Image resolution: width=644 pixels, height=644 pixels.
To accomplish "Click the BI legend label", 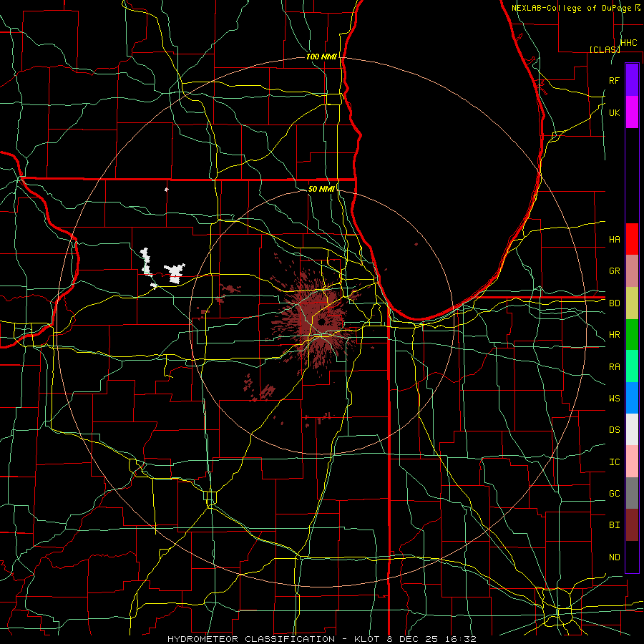I will pyautogui.click(x=615, y=525).
